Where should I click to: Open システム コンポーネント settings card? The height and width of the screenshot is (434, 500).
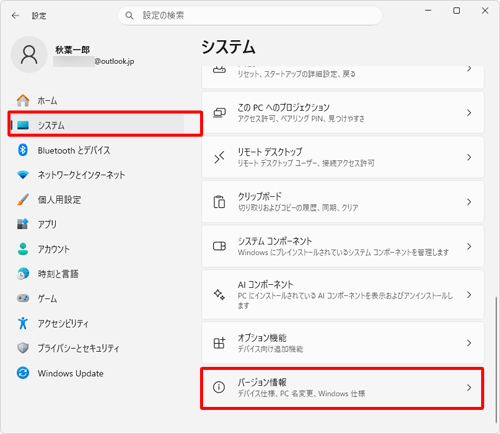pyautogui.click(x=343, y=246)
